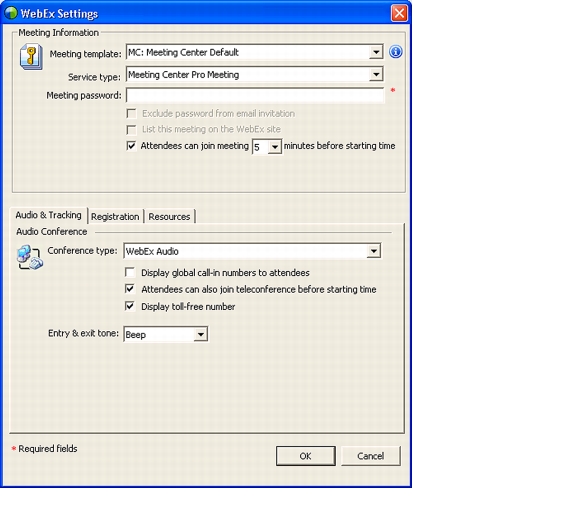Open the minutes-before-start dropdown showing 5
Image resolution: width=579 pixels, height=508 pixels.
pos(274,147)
